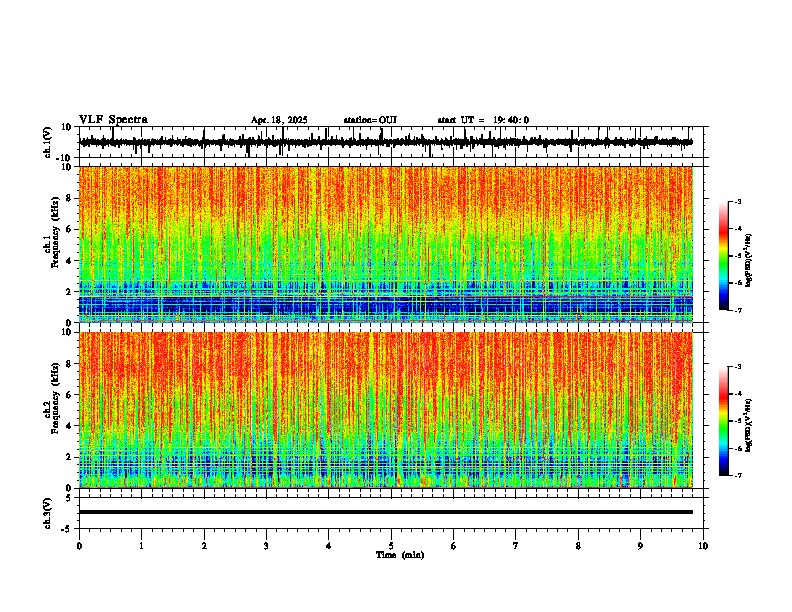Click the ch.1 color scale bar

pyautogui.click(x=723, y=256)
